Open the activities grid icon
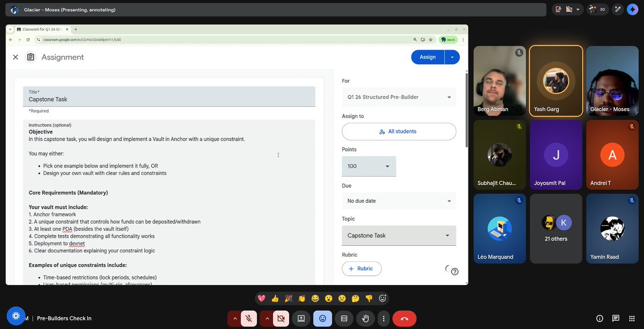This screenshot has height=329, width=644. (x=632, y=318)
